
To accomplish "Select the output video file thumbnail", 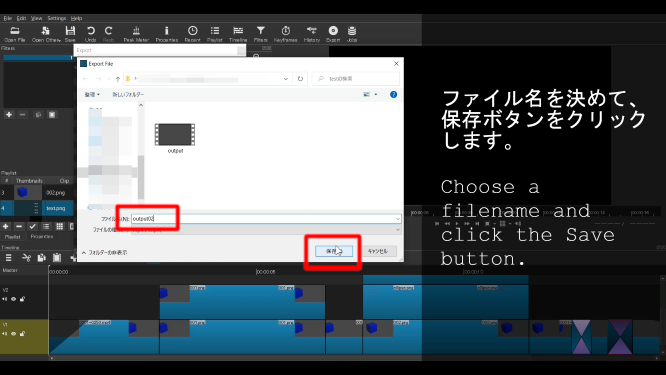I will (175, 138).
